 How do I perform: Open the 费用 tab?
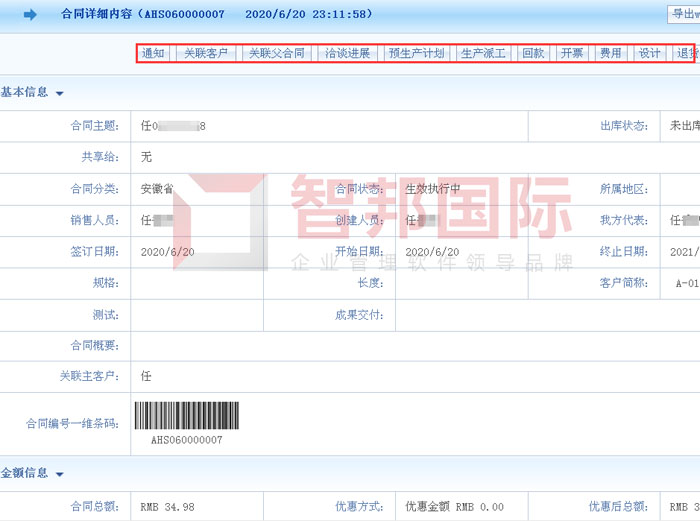[610, 54]
